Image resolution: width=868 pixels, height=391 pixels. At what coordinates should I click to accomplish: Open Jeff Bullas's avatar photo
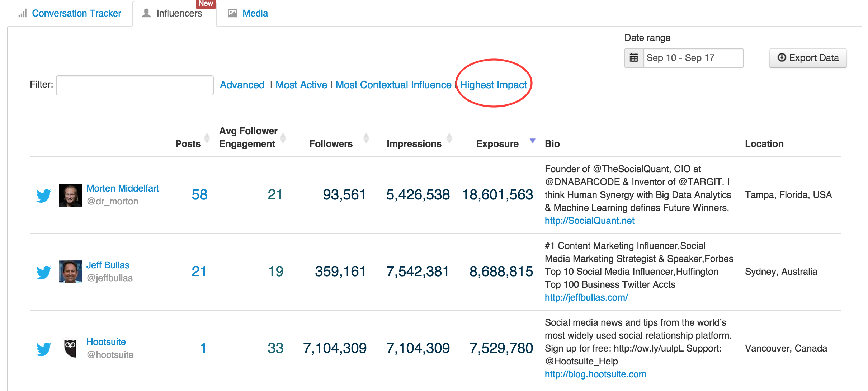(x=70, y=272)
